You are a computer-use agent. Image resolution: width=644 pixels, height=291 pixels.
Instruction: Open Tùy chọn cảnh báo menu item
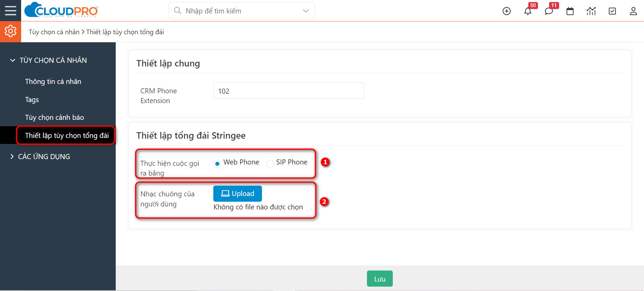click(x=54, y=117)
